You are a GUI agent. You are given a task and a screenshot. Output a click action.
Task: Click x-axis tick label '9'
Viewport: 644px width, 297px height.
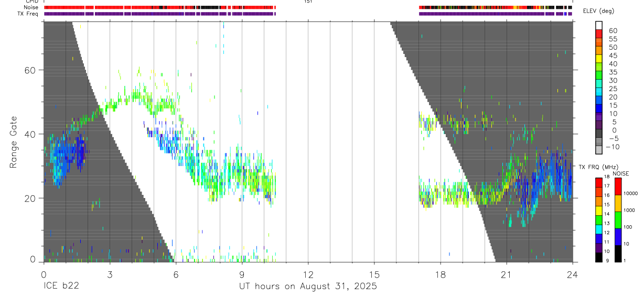242,274
